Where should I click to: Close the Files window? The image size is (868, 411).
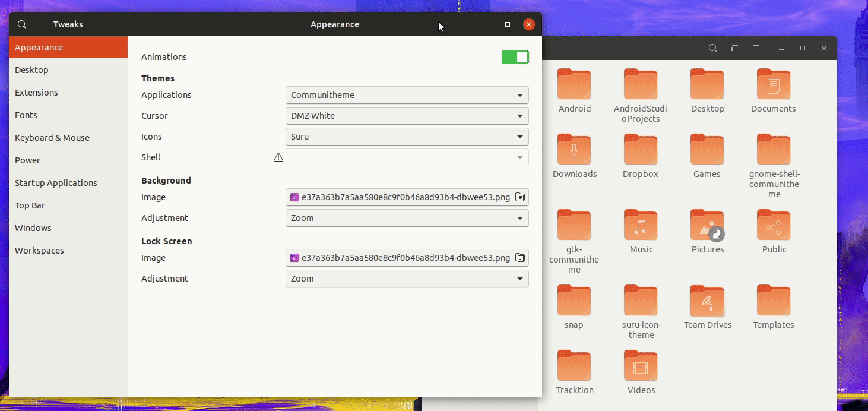[x=824, y=48]
